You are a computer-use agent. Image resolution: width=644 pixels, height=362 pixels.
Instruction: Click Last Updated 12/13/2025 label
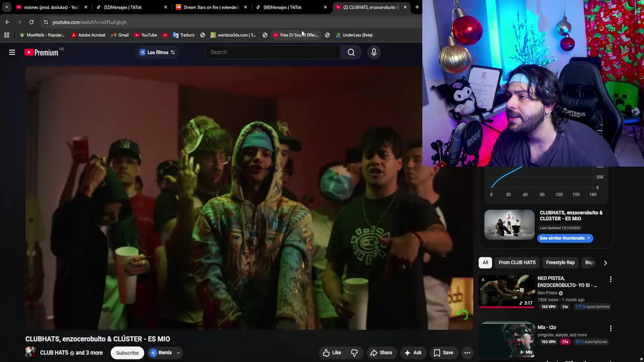coord(560,228)
